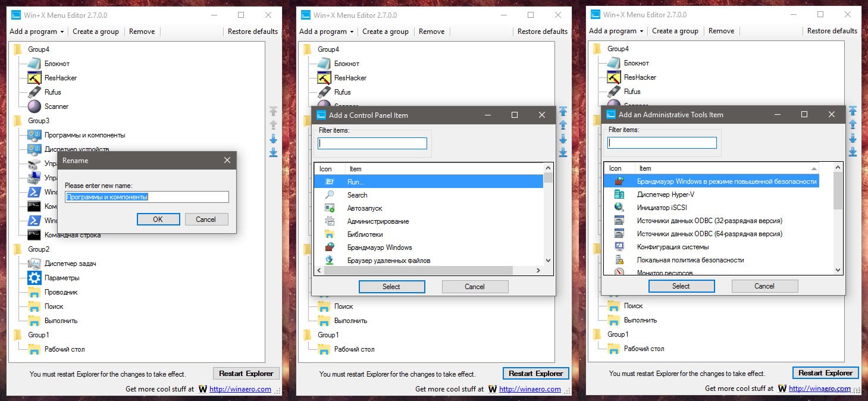The image size is (868, 401).
Task: Click the Автозапуск icon in the Control Panel list
Action: pyautogui.click(x=330, y=208)
